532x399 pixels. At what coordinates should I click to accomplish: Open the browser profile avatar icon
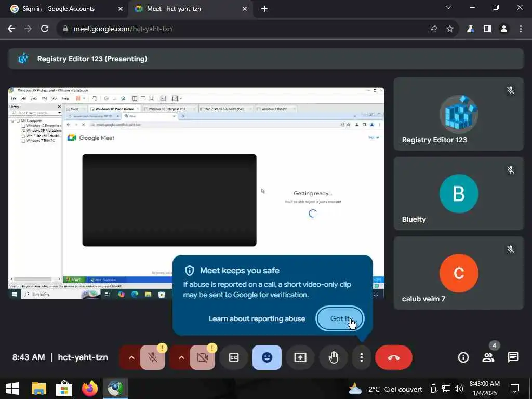click(504, 29)
